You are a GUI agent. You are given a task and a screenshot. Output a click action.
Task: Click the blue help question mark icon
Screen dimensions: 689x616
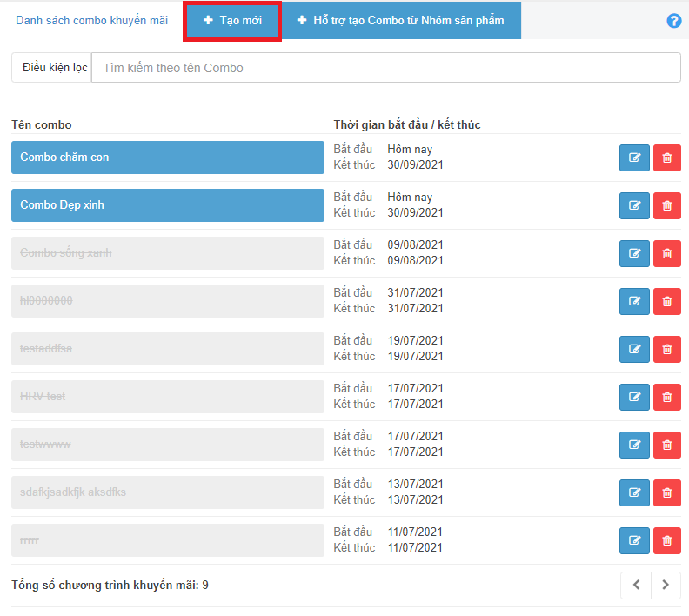point(673,21)
